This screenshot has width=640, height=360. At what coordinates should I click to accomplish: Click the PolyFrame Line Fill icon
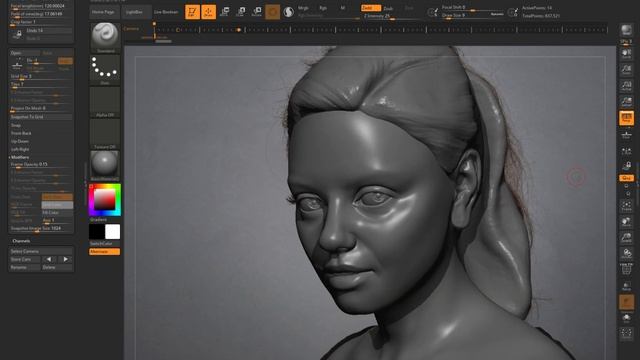[x=626, y=270]
